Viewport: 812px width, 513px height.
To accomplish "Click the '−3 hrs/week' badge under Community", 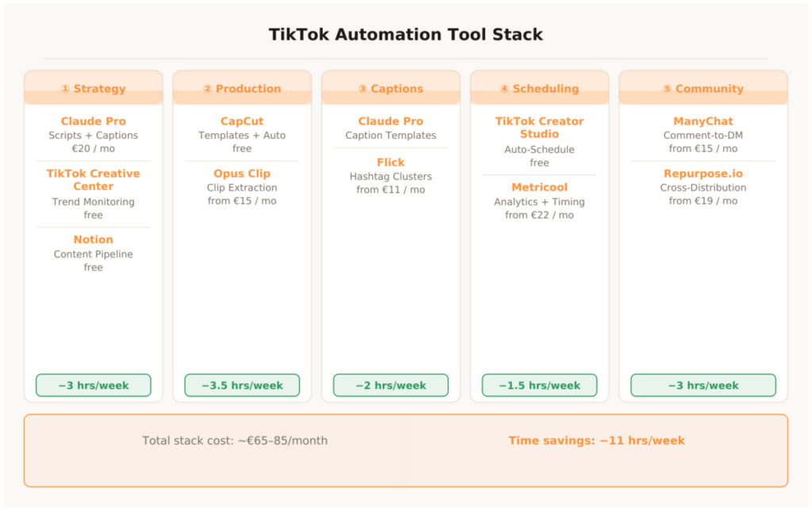I will pos(703,385).
